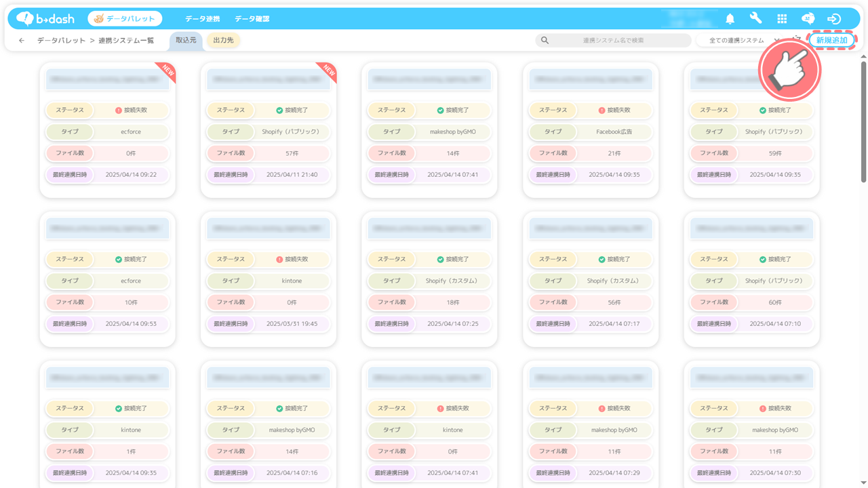Click the timestamp 2025/04/14 07:25

pos(453,324)
